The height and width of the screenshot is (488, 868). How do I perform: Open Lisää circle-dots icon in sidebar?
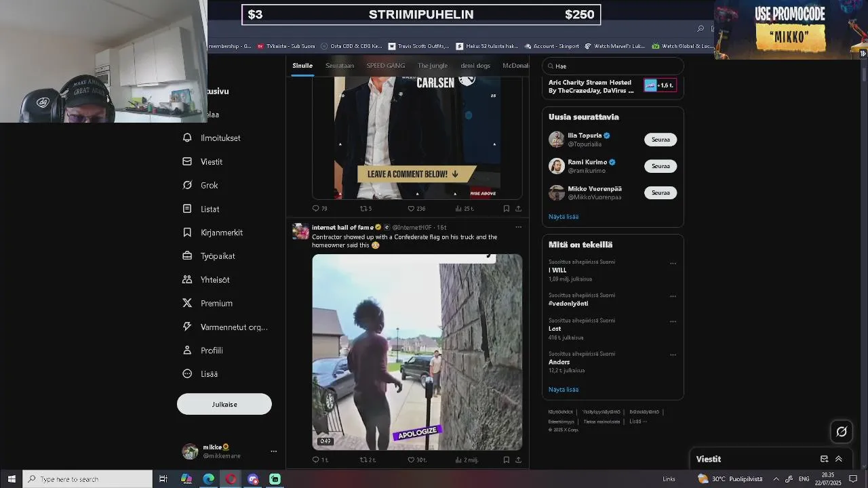(x=187, y=373)
